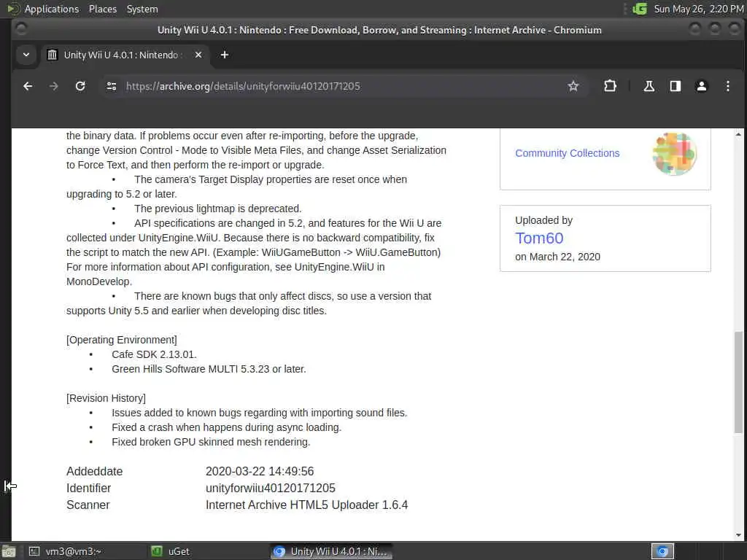
Task: Open uploader Tom60's profile
Action: coord(539,238)
